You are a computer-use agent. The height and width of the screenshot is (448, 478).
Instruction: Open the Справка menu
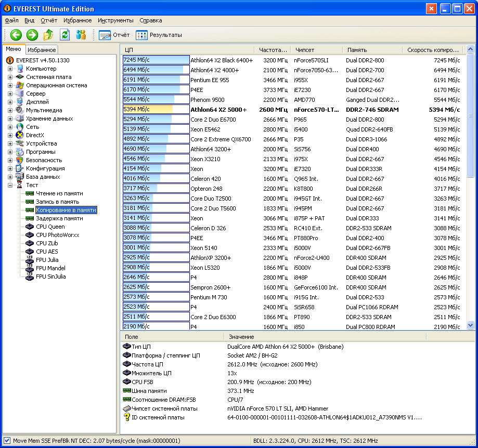[151, 20]
